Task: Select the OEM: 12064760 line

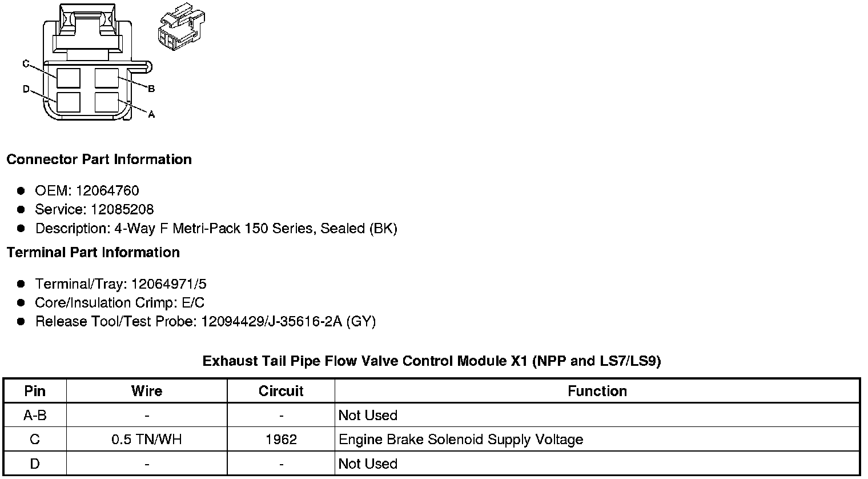Action: pyautogui.click(x=87, y=191)
